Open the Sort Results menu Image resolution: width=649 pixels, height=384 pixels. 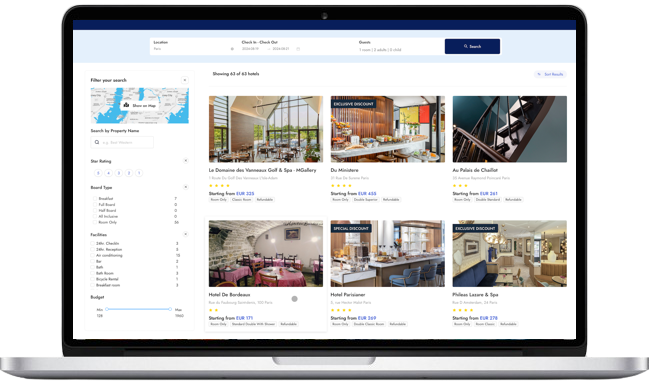click(x=550, y=74)
